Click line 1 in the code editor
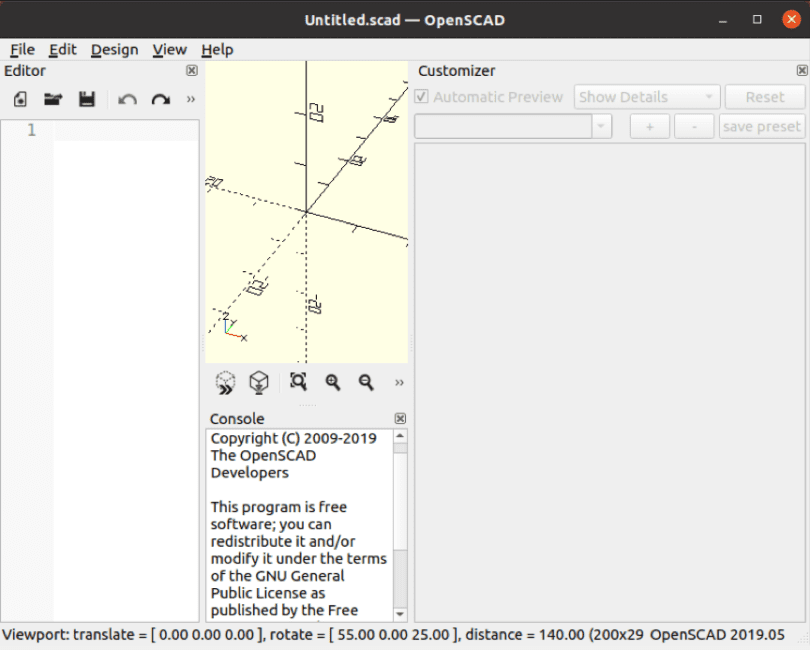The width and height of the screenshot is (810, 650). [100, 129]
